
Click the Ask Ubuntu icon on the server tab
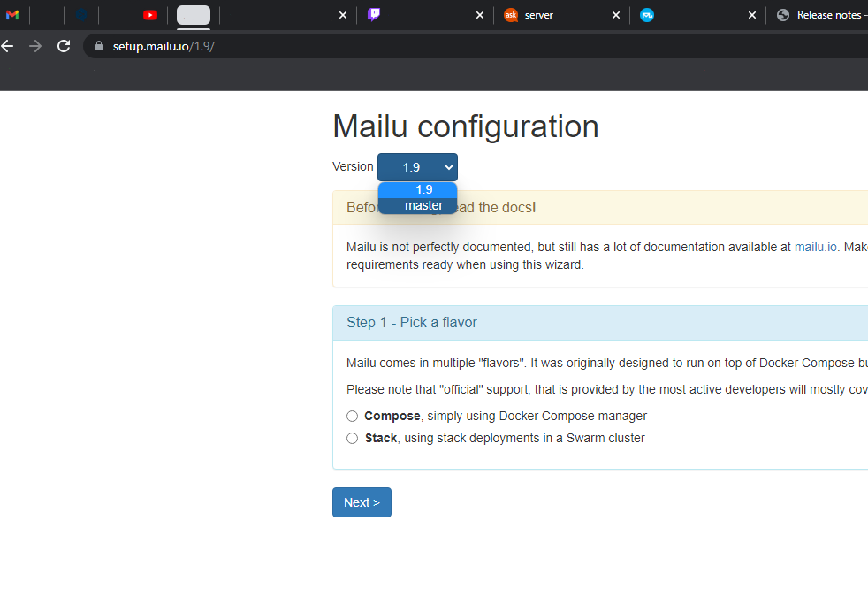(510, 14)
